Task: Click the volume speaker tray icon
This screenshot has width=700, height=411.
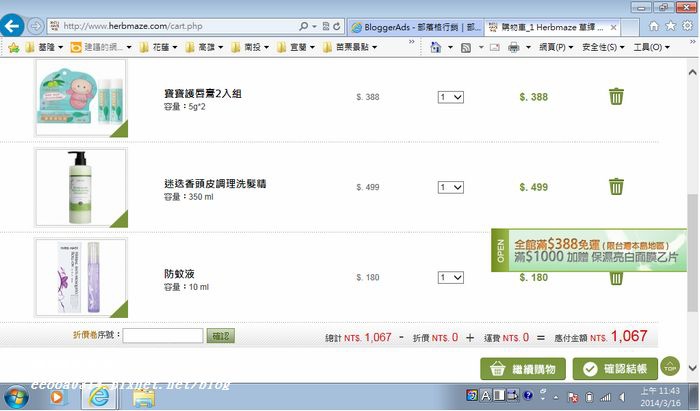Action: [x=622, y=397]
